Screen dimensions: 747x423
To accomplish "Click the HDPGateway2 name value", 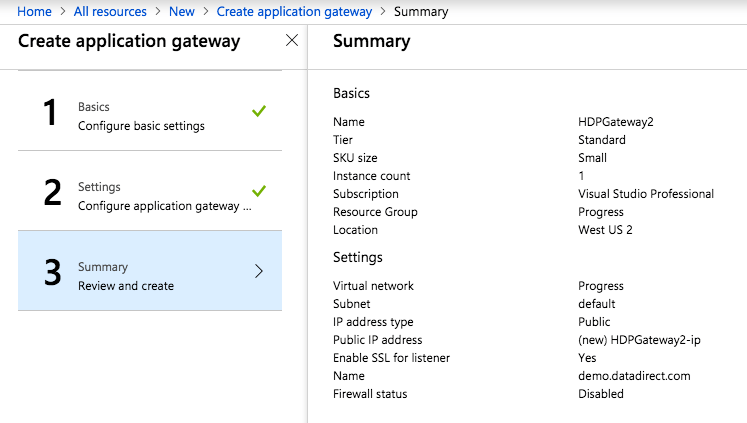I will point(615,122).
